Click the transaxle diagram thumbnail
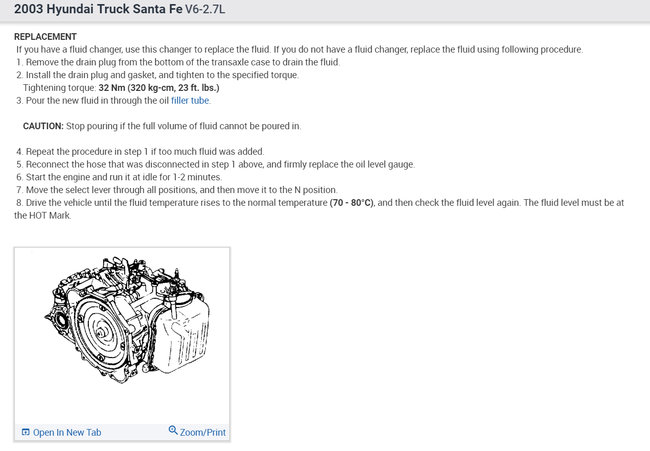The width and height of the screenshot is (650, 451). pyautogui.click(x=127, y=320)
